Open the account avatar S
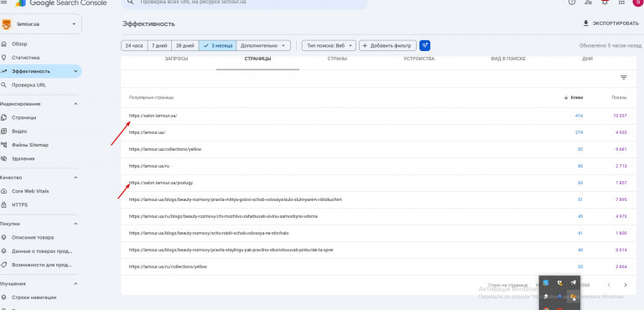The height and width of the screenshot is (310, 644). pyautogui.click(x=638, y=2)
